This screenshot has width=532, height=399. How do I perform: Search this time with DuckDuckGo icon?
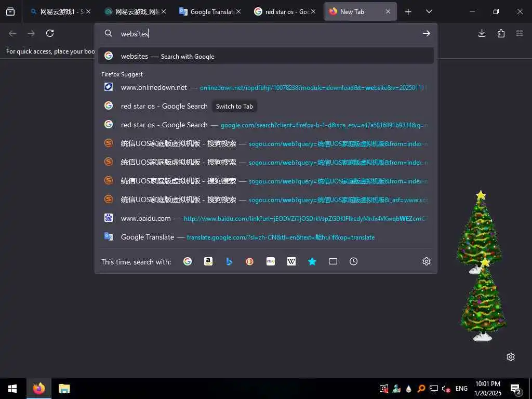[x=250, y=261]
